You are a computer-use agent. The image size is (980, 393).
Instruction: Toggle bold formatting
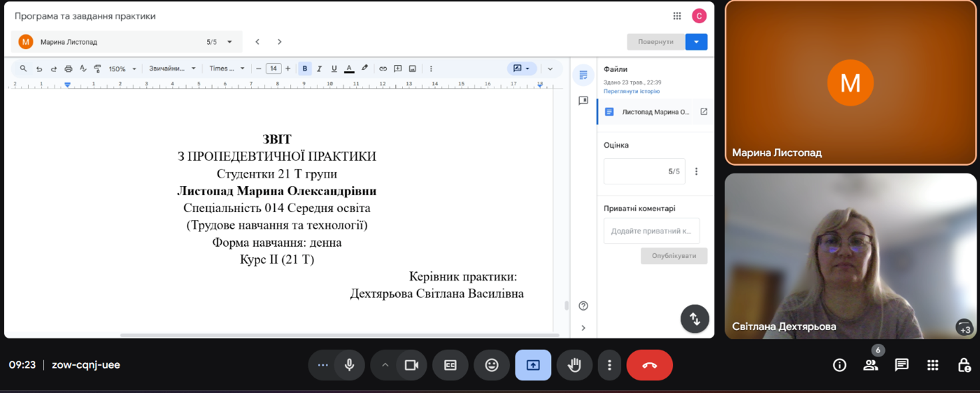[x=305, y=68]
